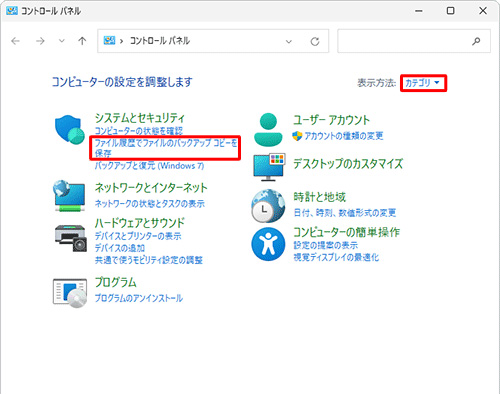The width and height of the screenshot is (500, 394).
Task: Select プログラムのアンインストール link
Action: coord(139,298)
